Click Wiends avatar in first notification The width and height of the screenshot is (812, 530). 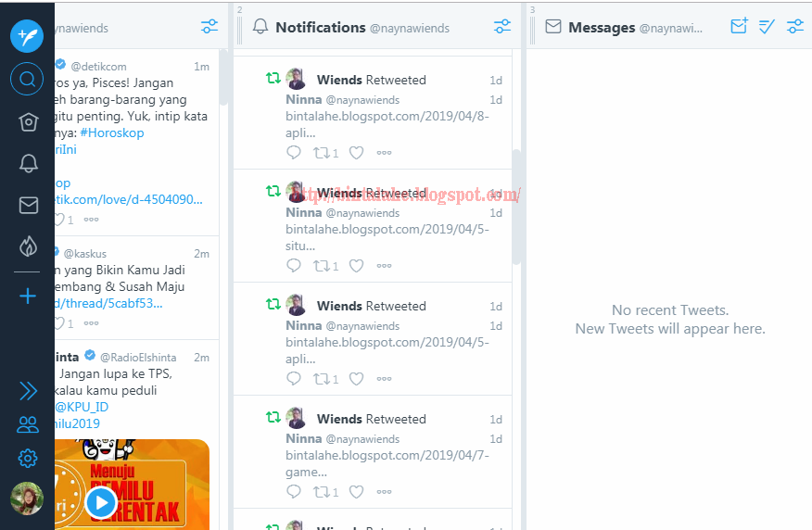pyautogui.click(x=297, y=79)
